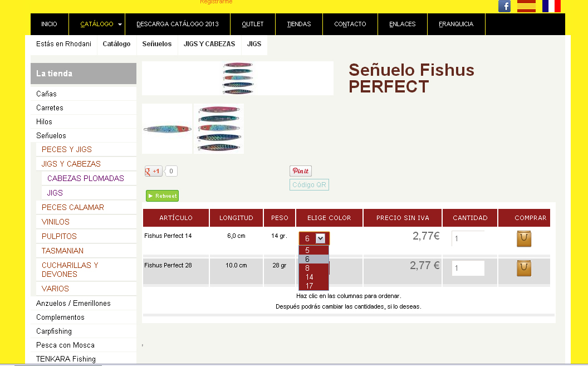Screen dimensions: 588x366
Task: Pick highlighted option 6 in color list
Action: tap(313, 259)
